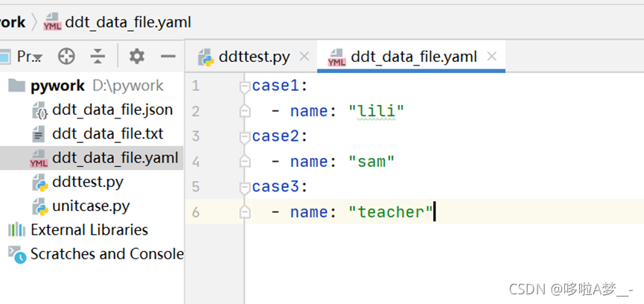Hide the Project tool window with minus icon
Image resolution: width=644 pixels, height=304 pixels.
coord(168,57)
